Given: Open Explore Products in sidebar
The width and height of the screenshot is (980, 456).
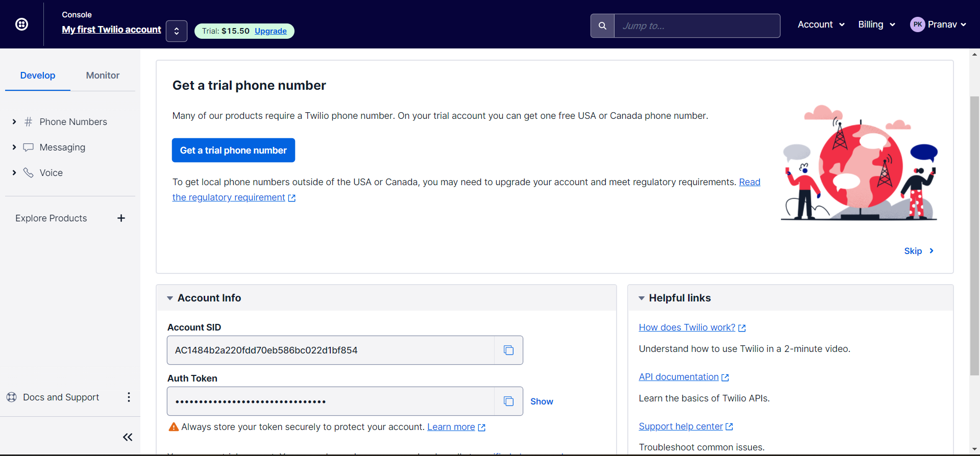Looking at the screenshot, I should 51,218.
